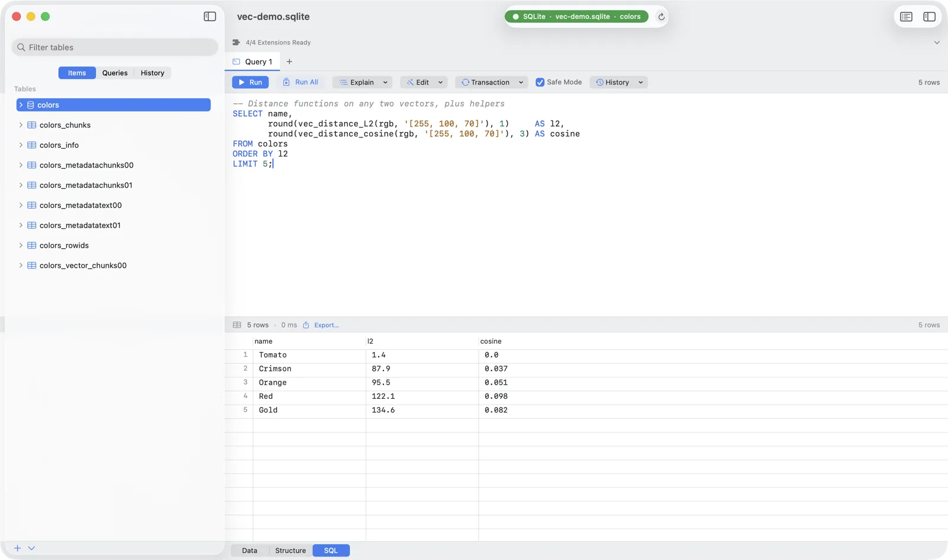Screen dimensions: 948x560
Task: Click the colors_metadatachunks01 table icon
Action: tap(32, 185)
